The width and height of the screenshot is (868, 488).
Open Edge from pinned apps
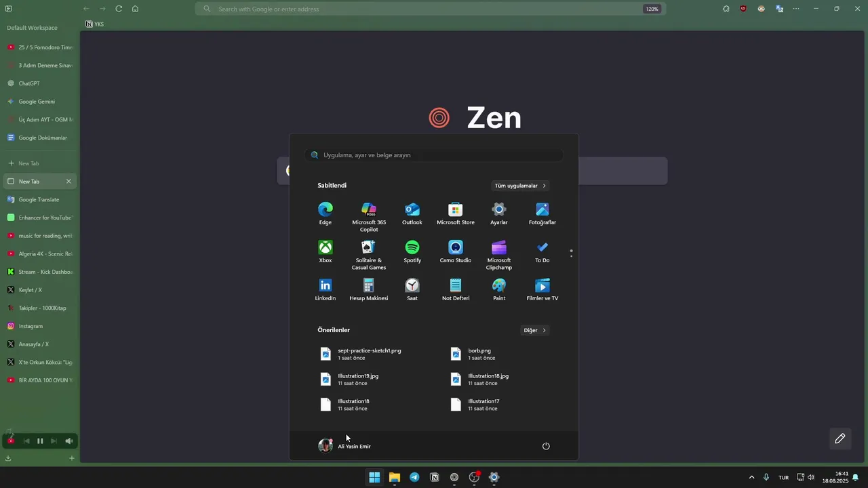pyautogui.click(x=325, y=213)
